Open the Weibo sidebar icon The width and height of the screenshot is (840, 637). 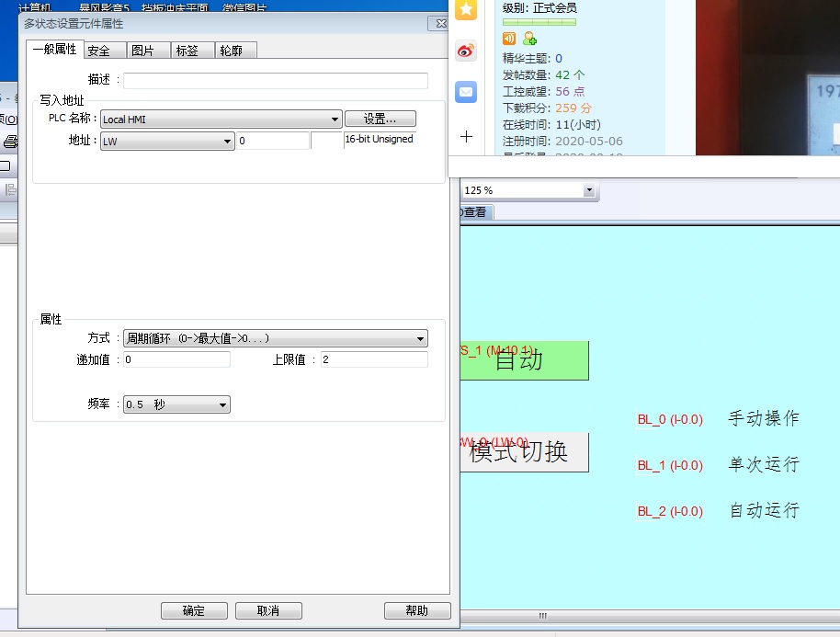tap(466, 51)
